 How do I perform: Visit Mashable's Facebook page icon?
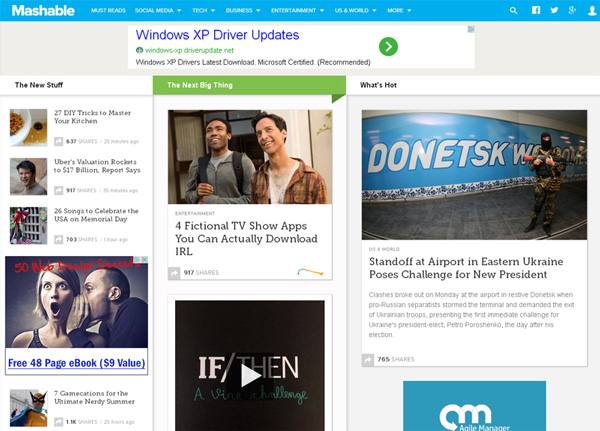[x=536, y=10]
